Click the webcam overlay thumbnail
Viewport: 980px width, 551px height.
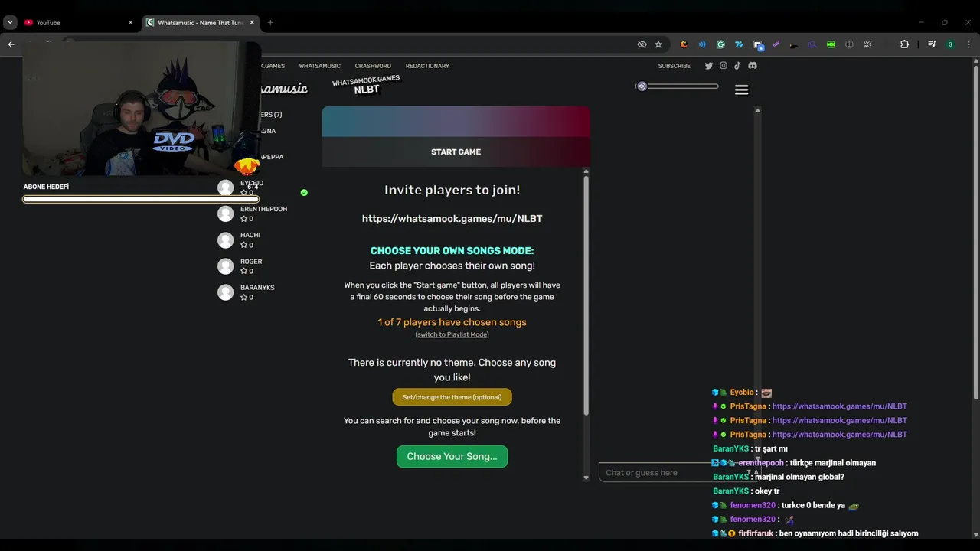[x=142, y=107]
